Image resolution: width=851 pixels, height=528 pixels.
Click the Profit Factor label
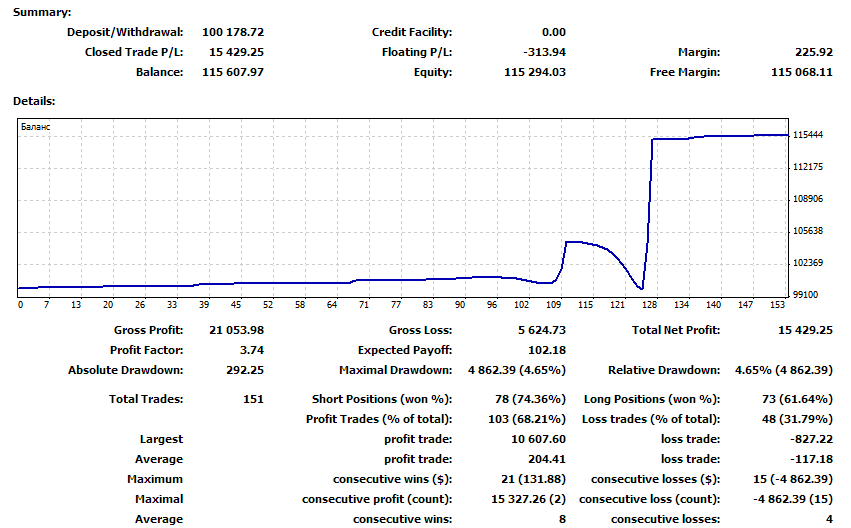click(147, 350)
